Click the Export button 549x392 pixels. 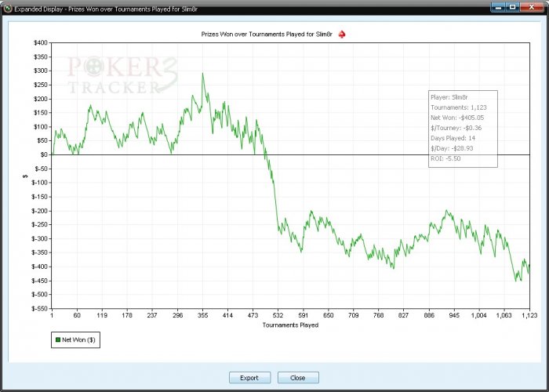pyautogui.click(x=249, y=378)
